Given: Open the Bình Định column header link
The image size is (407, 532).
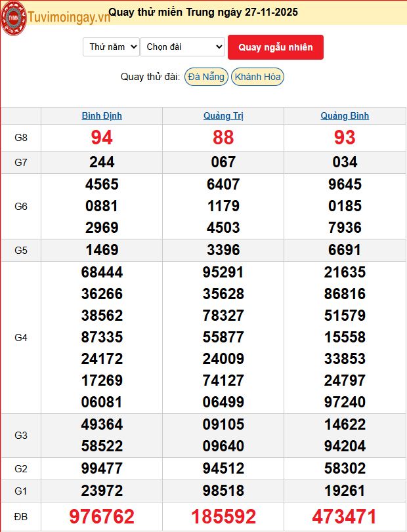Looking at the screenshot, I should (x=102, y=115).
